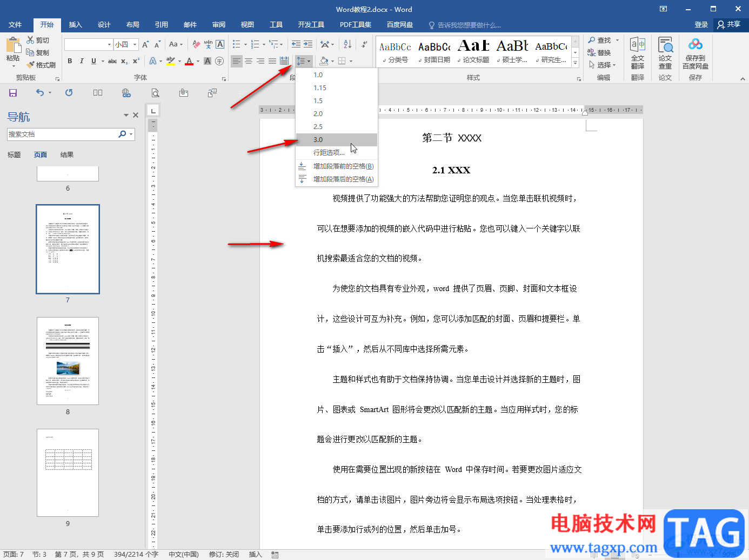Increase font size with the grow-font icon
The width and height of the screenshot is (749, 560).
(x=145, y=44)
